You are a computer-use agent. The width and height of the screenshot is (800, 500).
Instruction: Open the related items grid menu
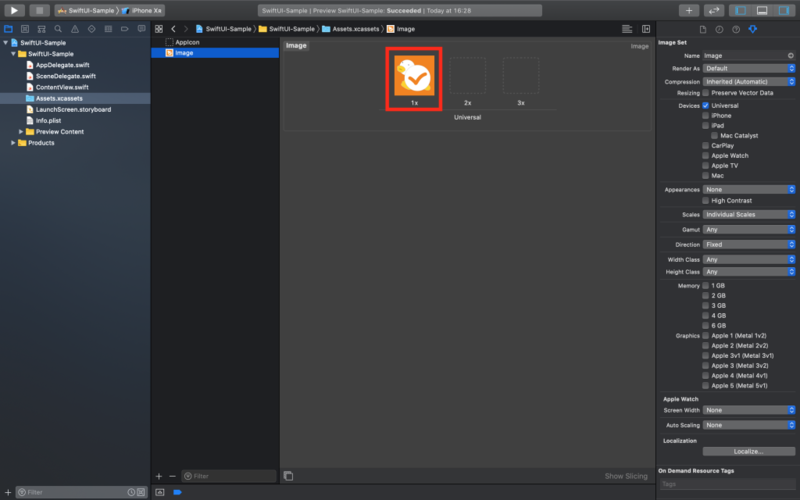pos(159,29)
